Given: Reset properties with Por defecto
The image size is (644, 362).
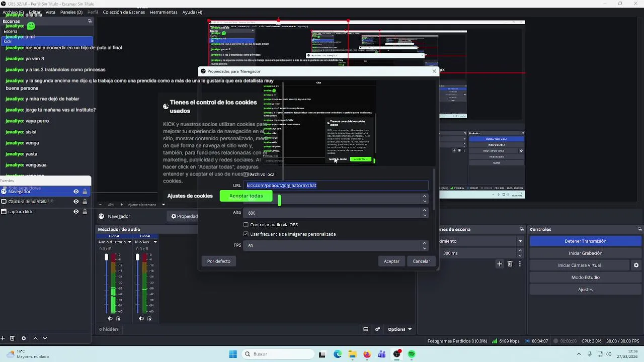Looking at the screenshot, I should point(219,261).
